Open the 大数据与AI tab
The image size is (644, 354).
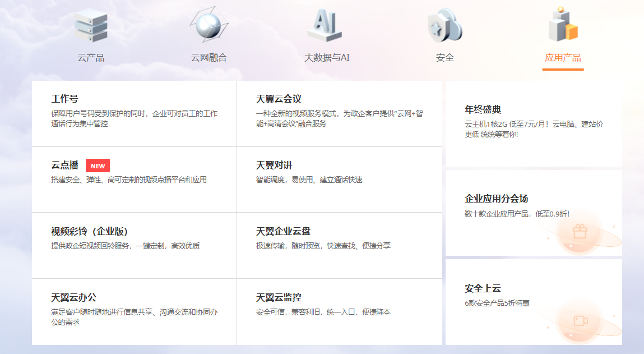(327, 58)
